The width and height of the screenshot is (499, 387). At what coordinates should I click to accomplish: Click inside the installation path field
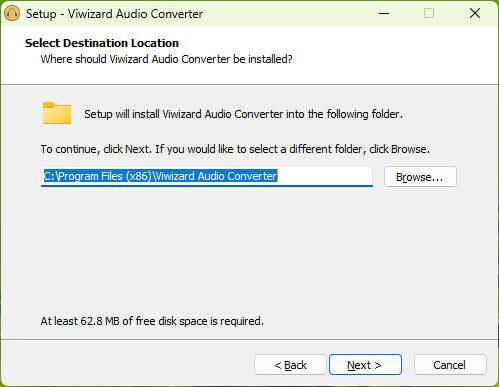pyautogui.click(x=207, y=176)
